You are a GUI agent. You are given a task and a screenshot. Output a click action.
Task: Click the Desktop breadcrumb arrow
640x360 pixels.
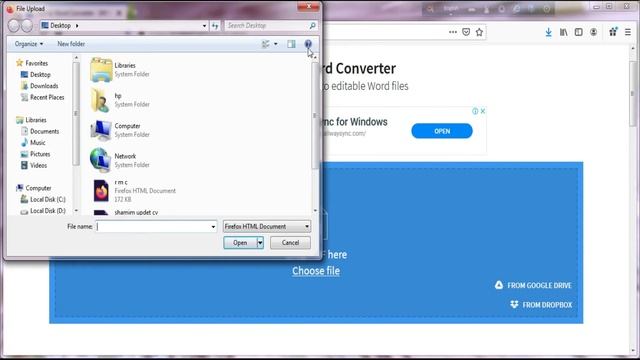(x=77, y=26)
